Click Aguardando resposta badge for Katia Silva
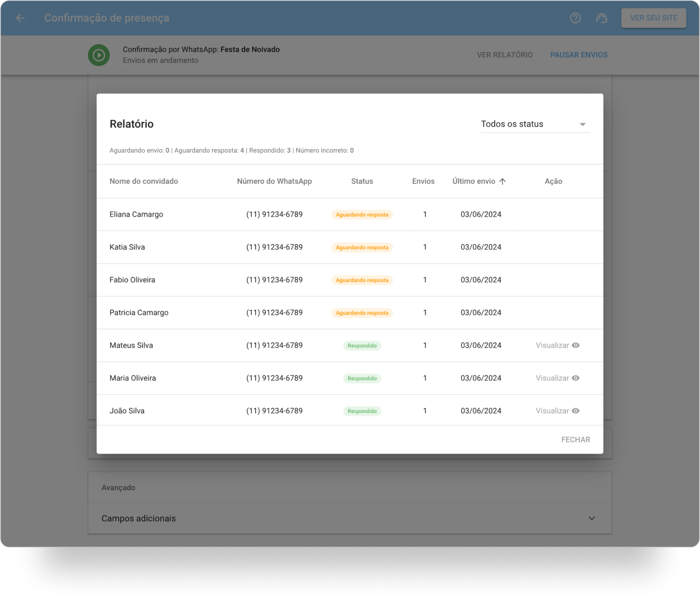The width and height of the screenshot is (700, 602). (x=362, y=247)
